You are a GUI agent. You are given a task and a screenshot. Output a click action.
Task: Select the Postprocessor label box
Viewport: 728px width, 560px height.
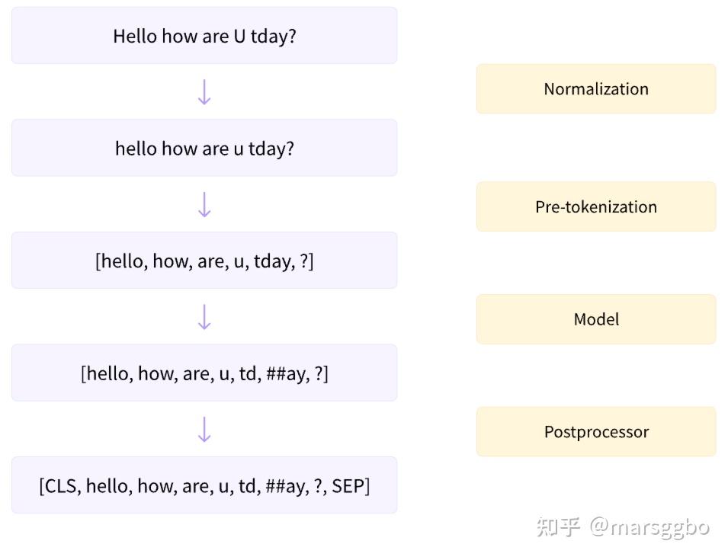pos(596,431)
